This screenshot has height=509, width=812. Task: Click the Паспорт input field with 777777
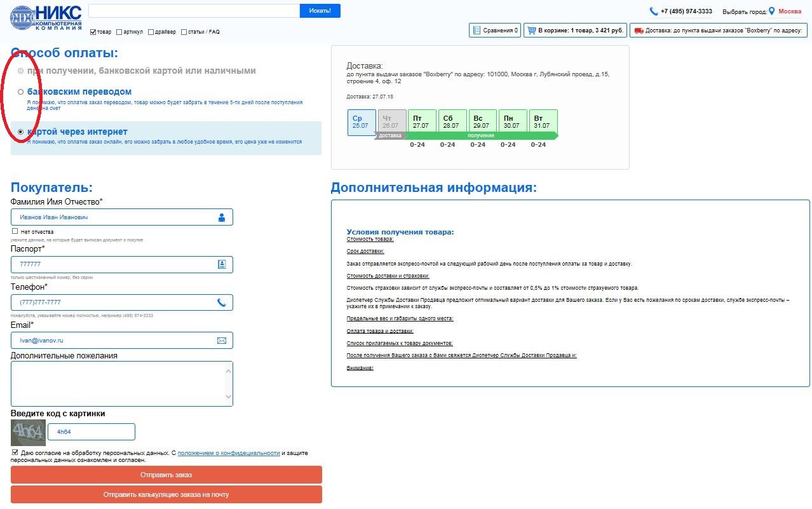pyautogui.click(x=122, y=264)
